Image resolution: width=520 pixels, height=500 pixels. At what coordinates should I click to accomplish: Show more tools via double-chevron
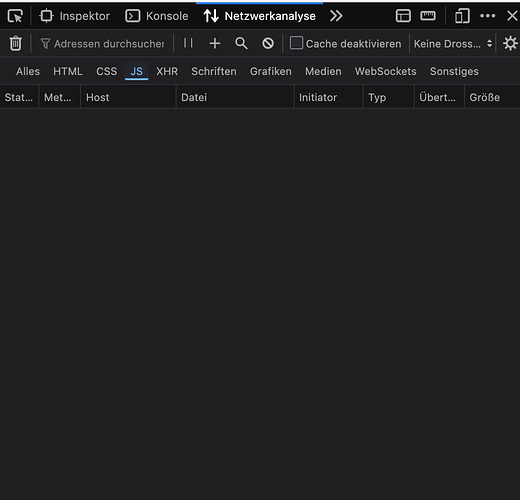[x=336, y=16]
